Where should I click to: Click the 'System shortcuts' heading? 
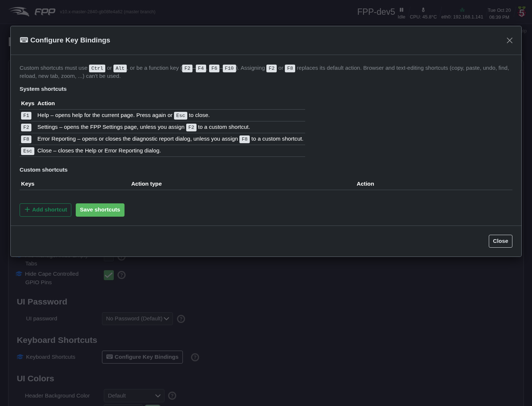(x=43, y=89)
